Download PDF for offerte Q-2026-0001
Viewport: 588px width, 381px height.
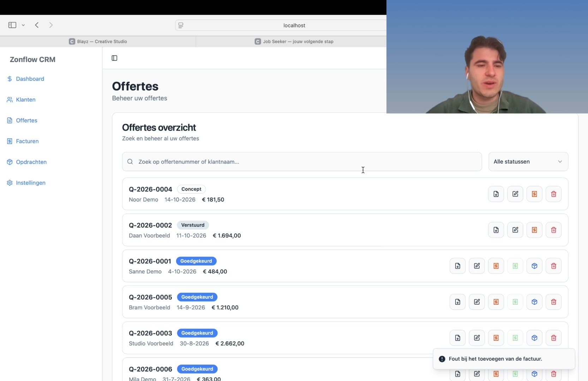click(458, 266)
